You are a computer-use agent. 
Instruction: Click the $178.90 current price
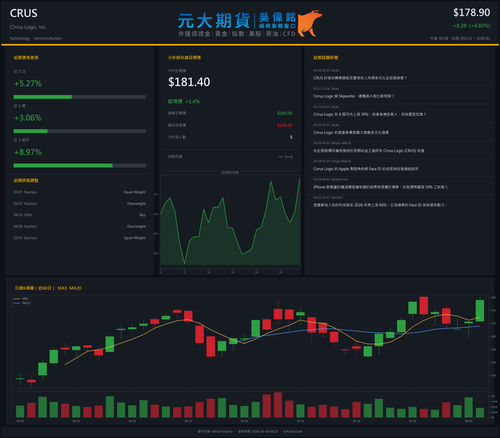(x=471, y=13)
